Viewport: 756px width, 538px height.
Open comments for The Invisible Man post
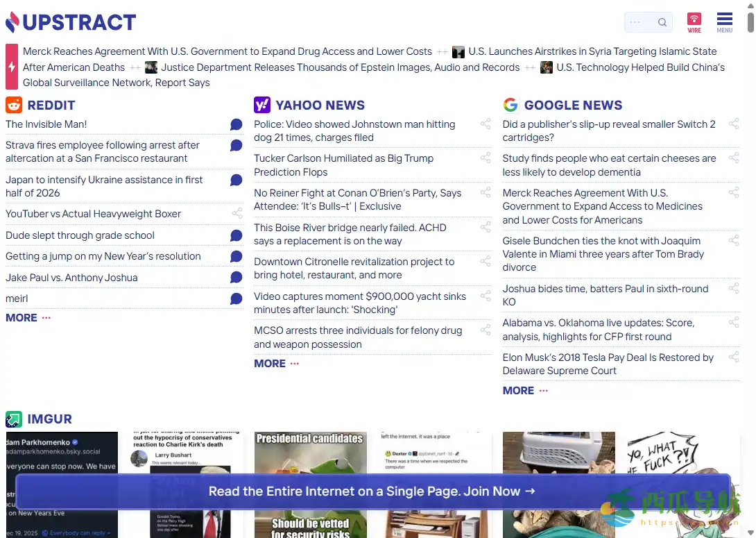[x=237, y=124]
